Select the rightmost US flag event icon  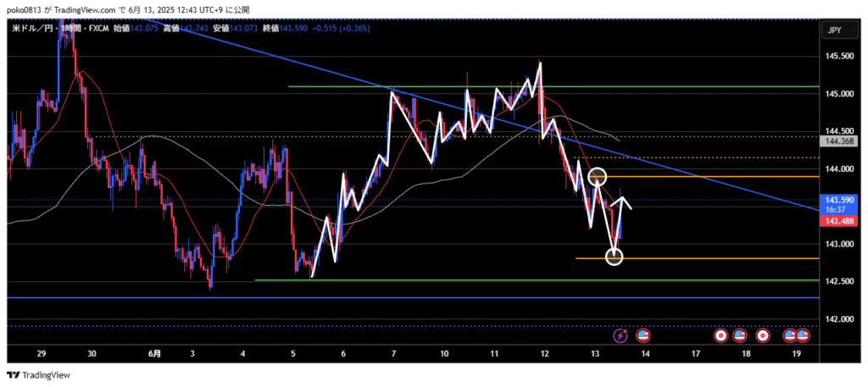[802, 335]
